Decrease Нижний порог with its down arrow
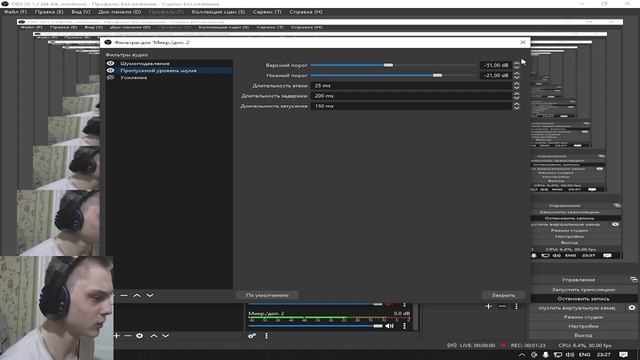 click(516, 78)
